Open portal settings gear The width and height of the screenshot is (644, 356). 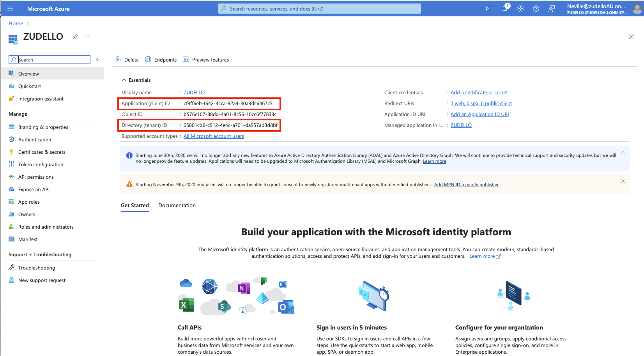click(x=520, y=9)
